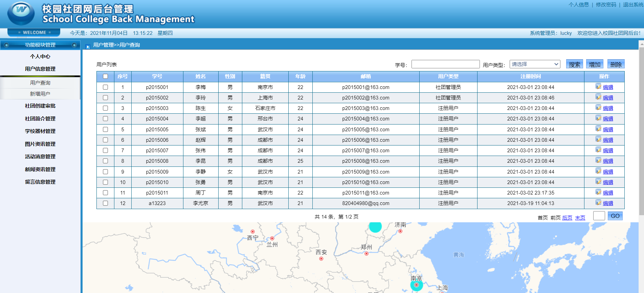
Task: Click edit icon for row p2015004
Action: point(598,118)
